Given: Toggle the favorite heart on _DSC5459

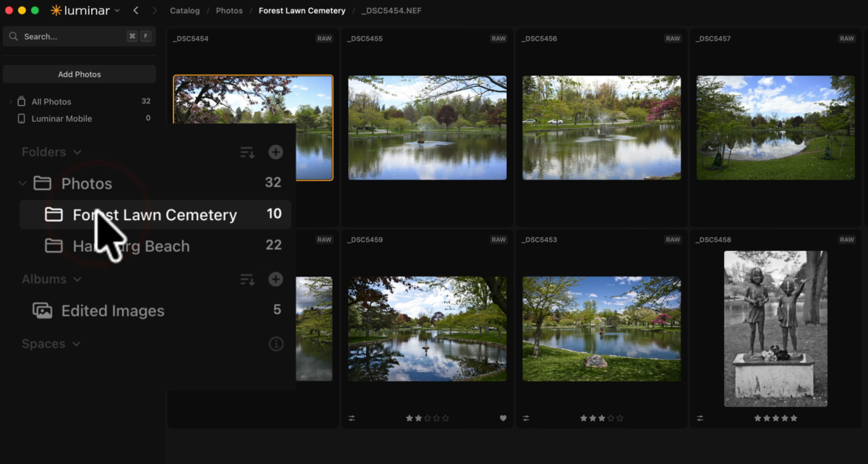Looking at the screenshot, I should pos(503,418).
